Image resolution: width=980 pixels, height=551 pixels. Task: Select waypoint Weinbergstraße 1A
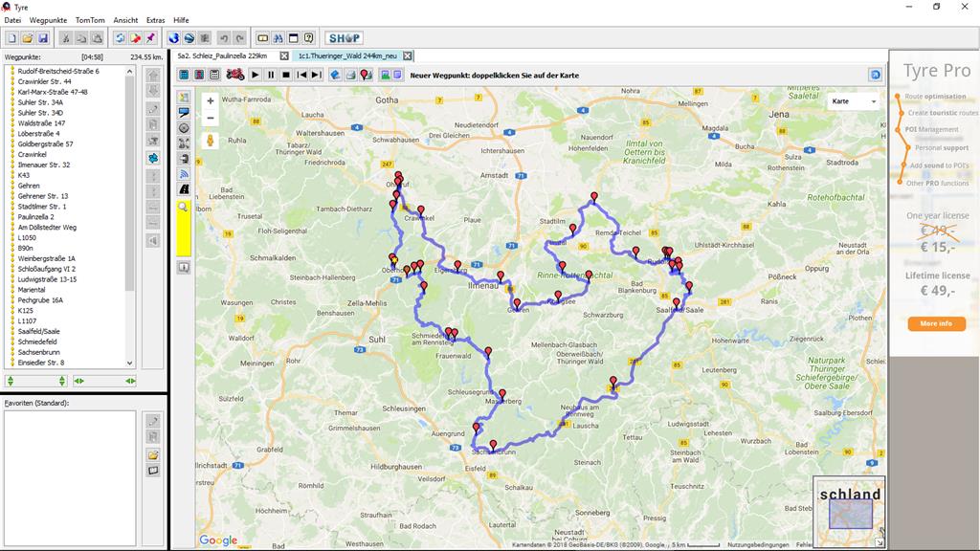(46, 258)
